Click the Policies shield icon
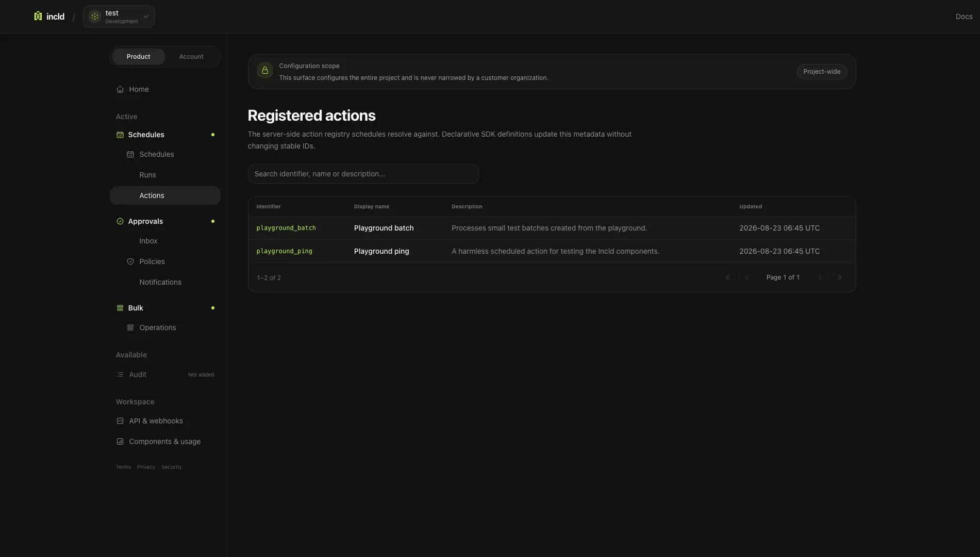Image resolution: width=980 pixels, height=557 pixels. 130,261
